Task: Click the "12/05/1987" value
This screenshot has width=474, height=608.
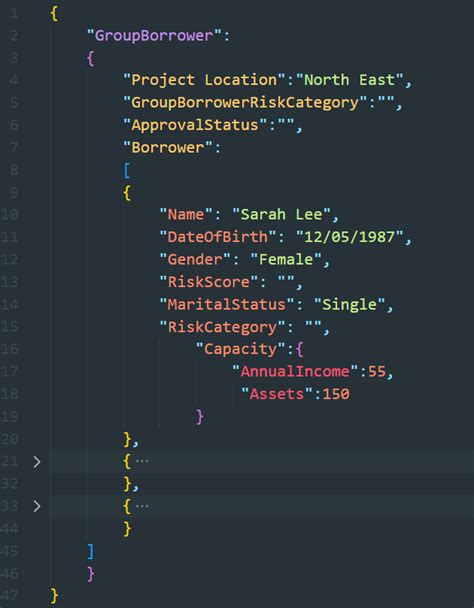Action: [x=350, y=237]
